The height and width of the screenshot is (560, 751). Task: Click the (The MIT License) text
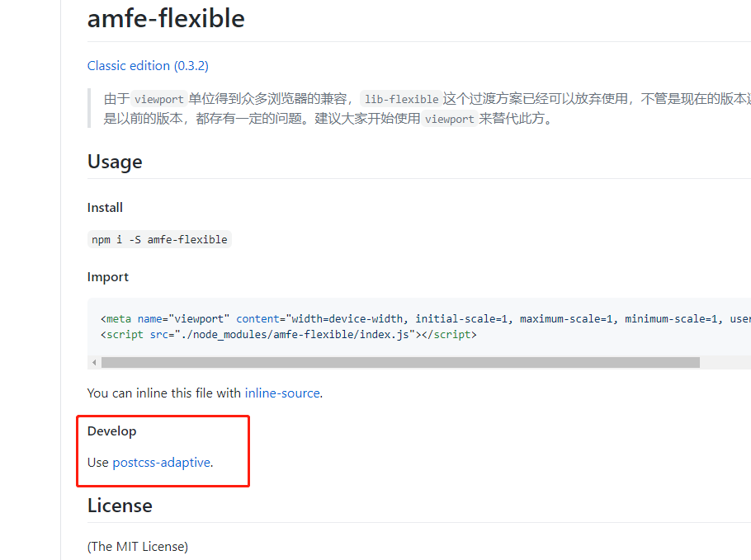point(137,546)
